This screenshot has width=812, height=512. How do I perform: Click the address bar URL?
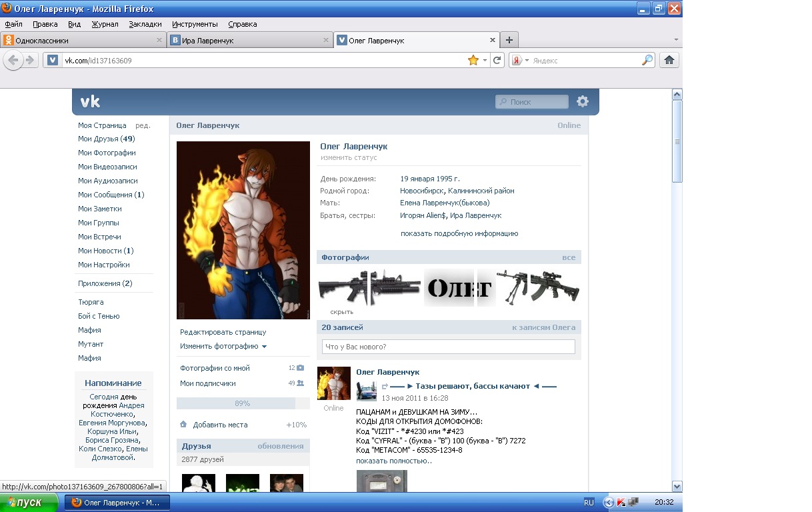point(98,60)
